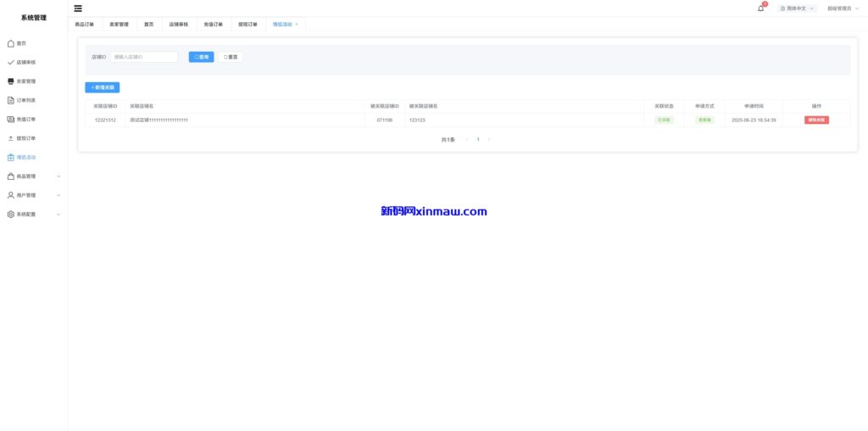
Task: Go to previous page arrow in pagination
Action: coord(467,140)
